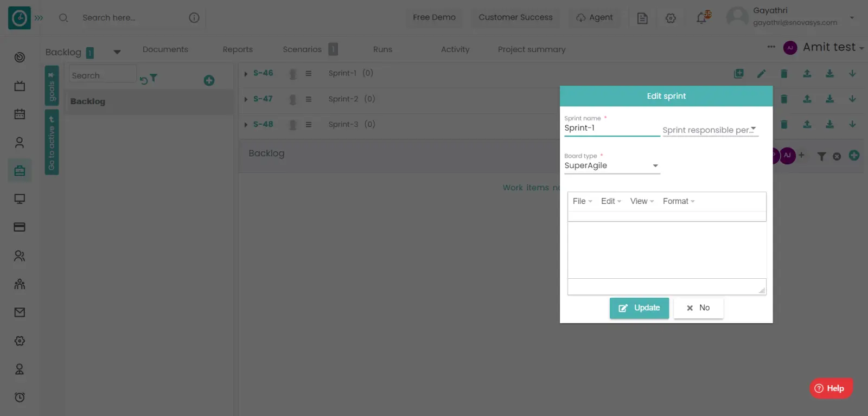The height and width of the screenshot is (416, 868).
Task: Open the user account dropdown arrow
Action: coord(852,17)
